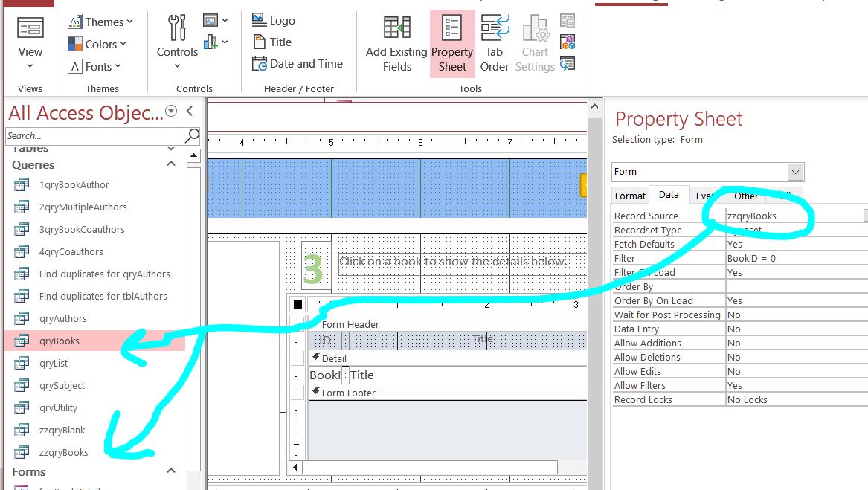Click the Data Entry value

click(x=797, y=329)
